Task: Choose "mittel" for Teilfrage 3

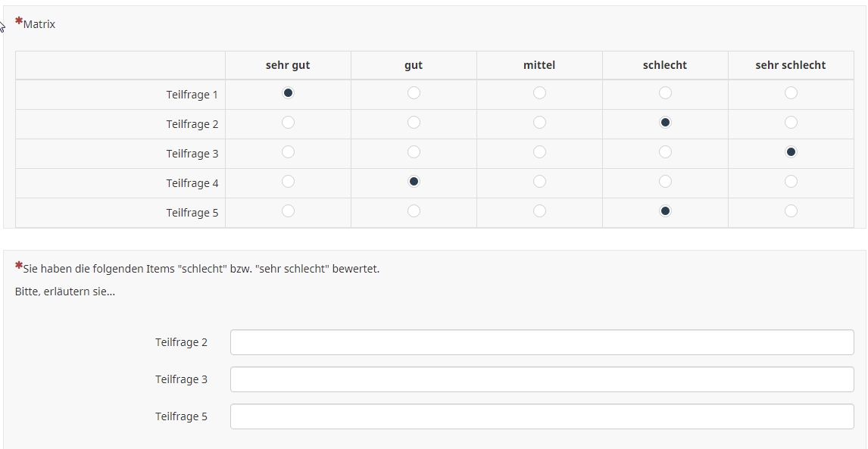Action: click(x=539, y=152)
